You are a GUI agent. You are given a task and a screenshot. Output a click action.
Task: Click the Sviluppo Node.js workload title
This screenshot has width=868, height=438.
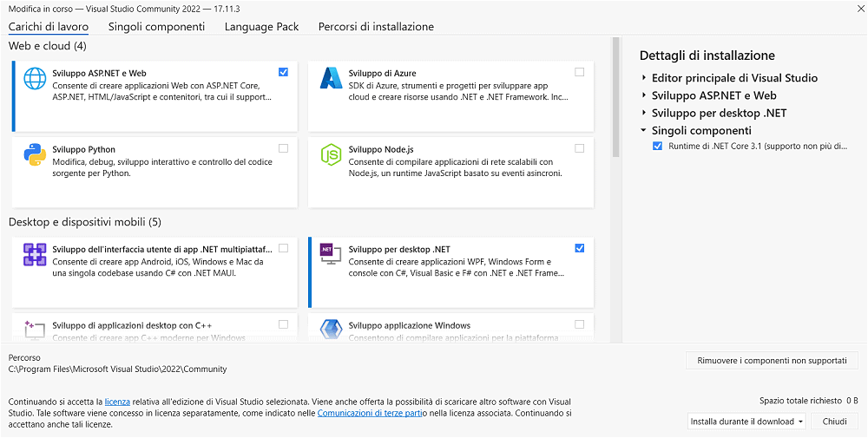(x=381, y=149)
